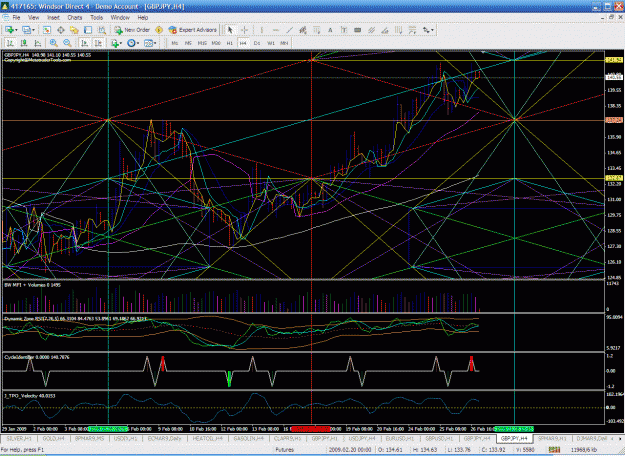Expand the Profiles dropdown arrow
This screenshot has height=456, width=625.
(33, 30)
